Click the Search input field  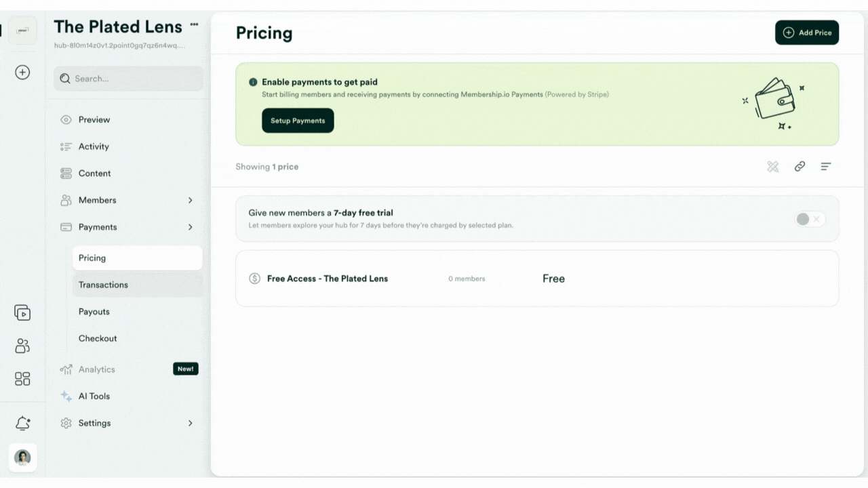click(128, 79)
